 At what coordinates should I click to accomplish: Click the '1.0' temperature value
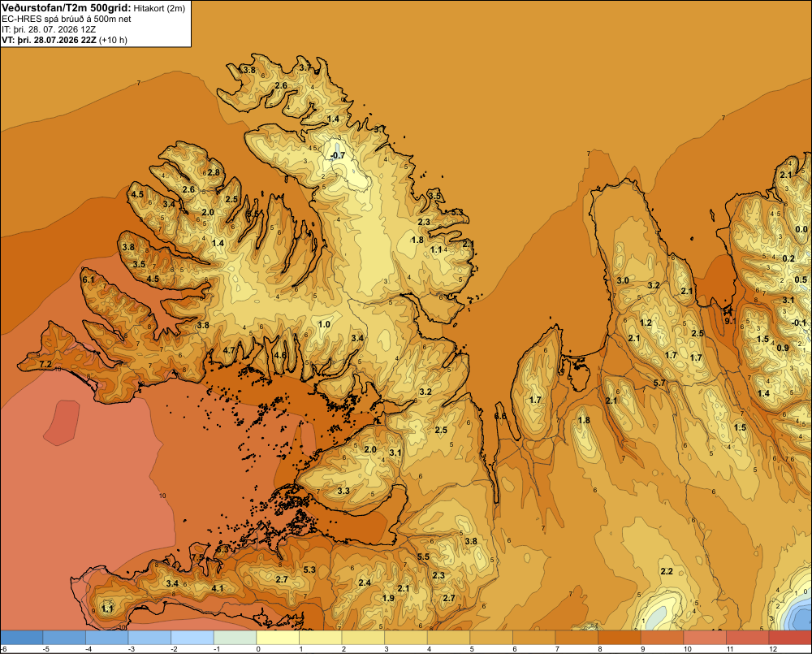[x=324, y=324]
